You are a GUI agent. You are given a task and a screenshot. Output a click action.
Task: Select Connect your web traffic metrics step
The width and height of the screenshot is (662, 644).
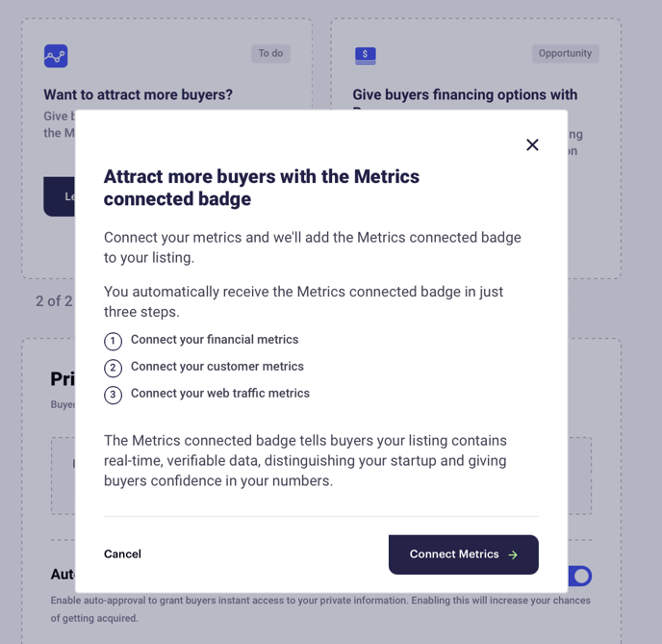tap(220, 393)
